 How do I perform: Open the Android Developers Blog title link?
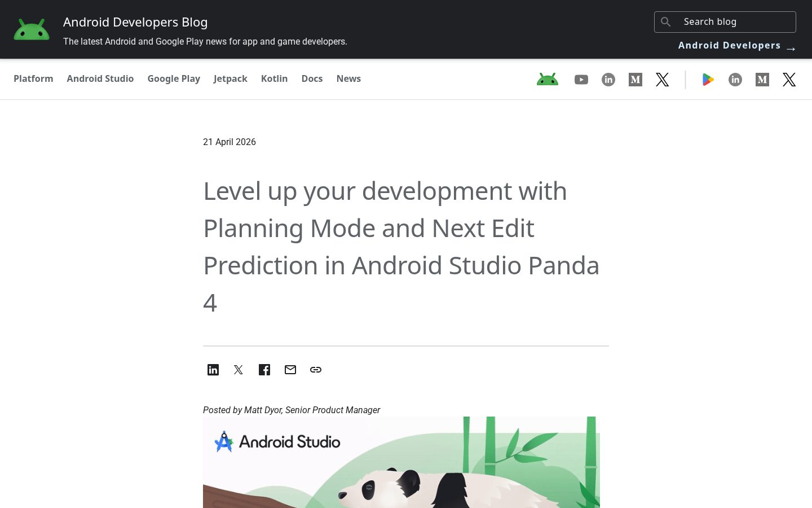coord(135,22)
